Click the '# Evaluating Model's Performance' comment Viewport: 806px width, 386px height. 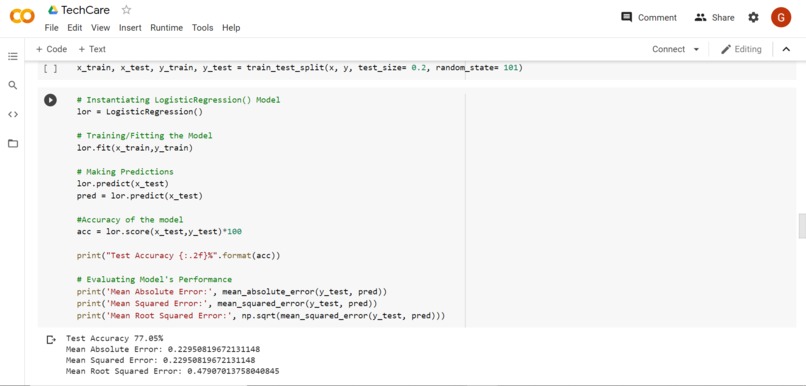[x=154, y=280]
